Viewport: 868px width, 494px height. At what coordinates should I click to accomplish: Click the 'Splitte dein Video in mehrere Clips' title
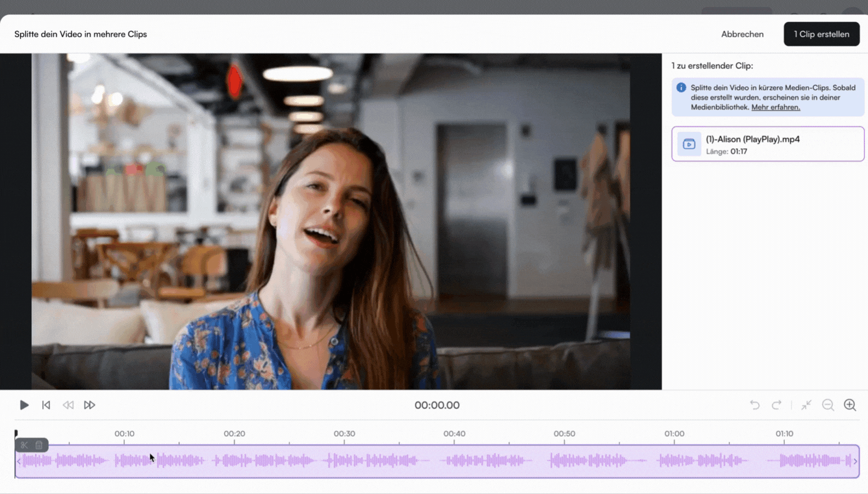pos(81,34)
